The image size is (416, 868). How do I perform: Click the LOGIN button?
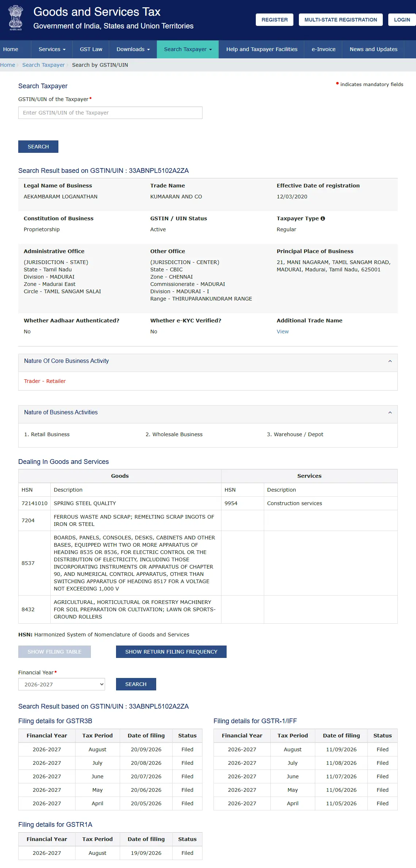402,20
